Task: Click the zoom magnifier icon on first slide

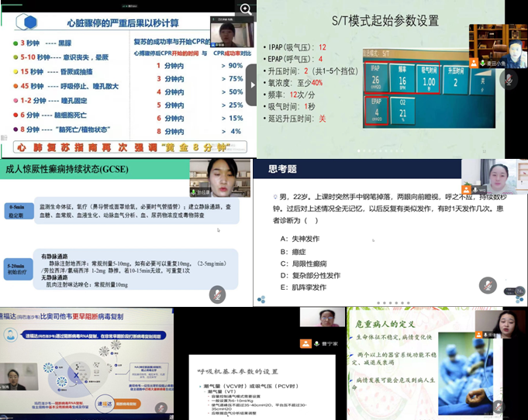Action: [246, 9]
